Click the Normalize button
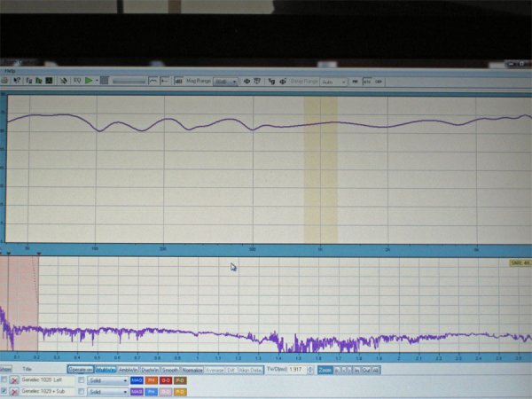Image resolution: width=532 pixels, height=399 pixels. [192, 369]
